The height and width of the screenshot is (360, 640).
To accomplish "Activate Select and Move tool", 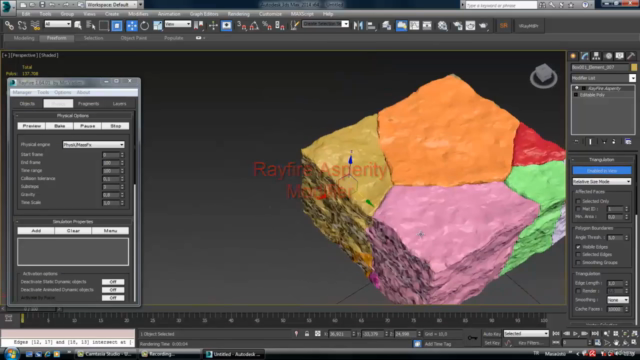I will coord(131,26).
